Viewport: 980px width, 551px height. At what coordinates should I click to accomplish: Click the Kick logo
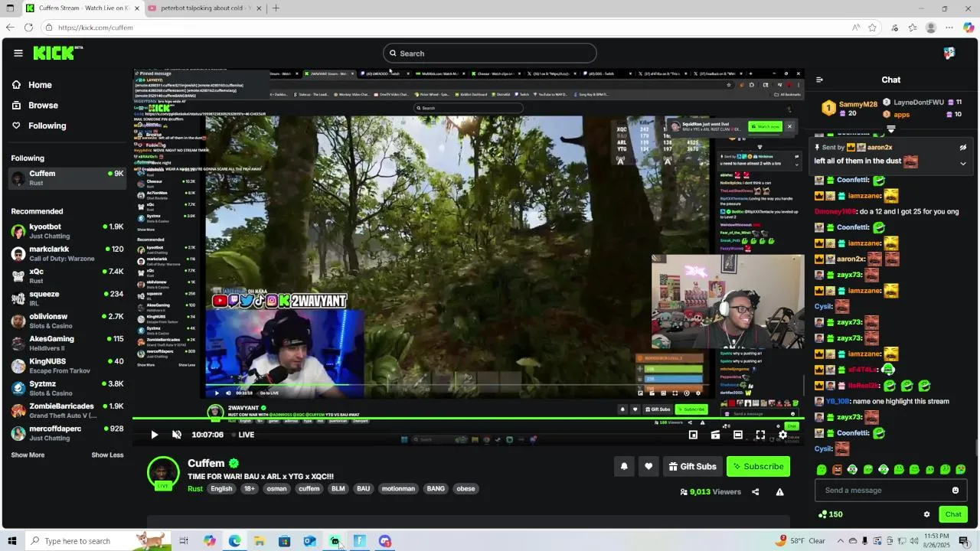[58, 53]
